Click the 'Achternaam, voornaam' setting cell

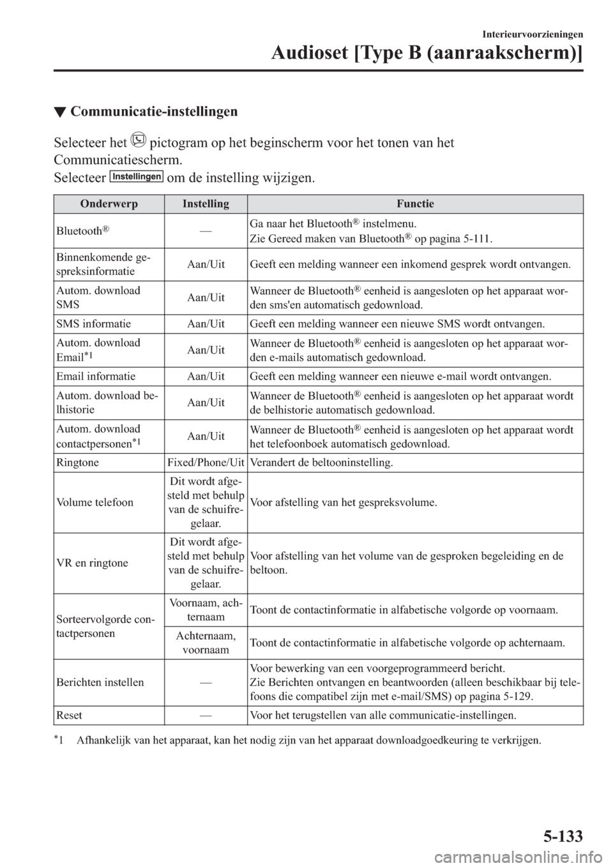[x=206, y=643]
